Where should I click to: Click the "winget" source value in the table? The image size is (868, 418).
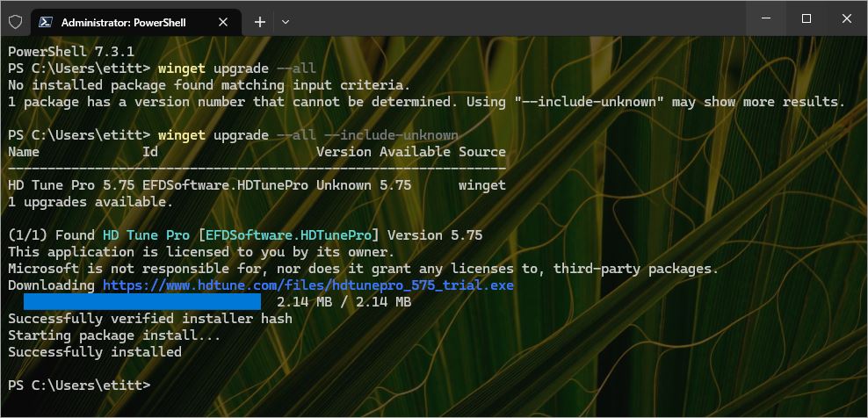click(482, 185)
